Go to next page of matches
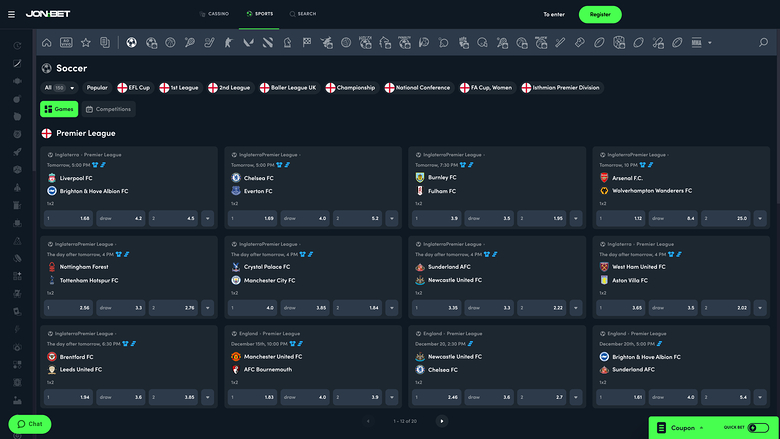Viewport: 780px width, 439px height. tap(441, 421)
